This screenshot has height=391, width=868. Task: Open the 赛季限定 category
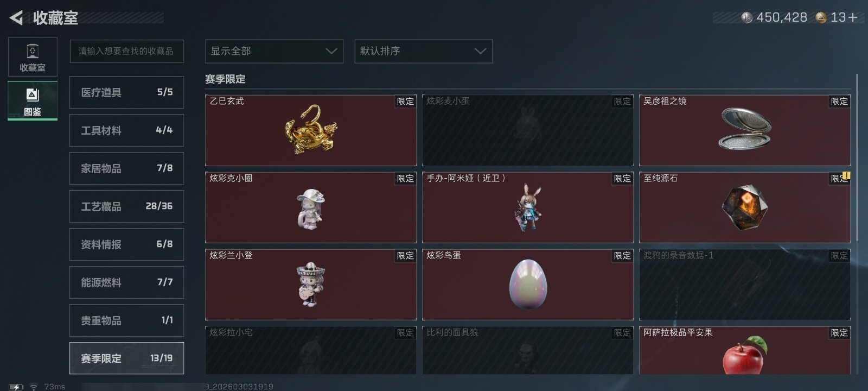[126, 358]
